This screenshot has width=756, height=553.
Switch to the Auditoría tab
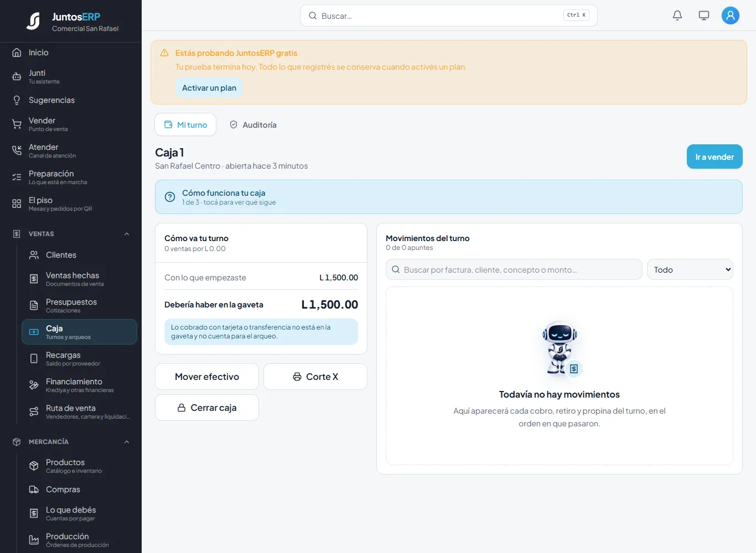(253, 125)
